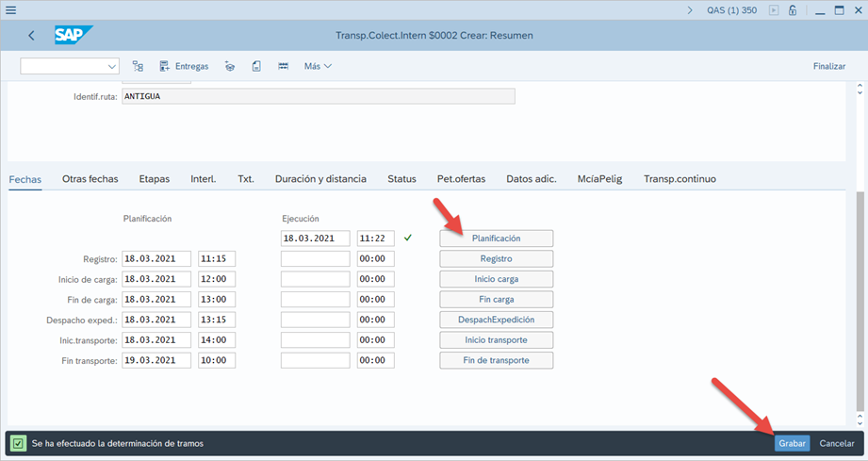Click the green status message checkmark icon
This screenshot has width=868, height=461.
18,443
